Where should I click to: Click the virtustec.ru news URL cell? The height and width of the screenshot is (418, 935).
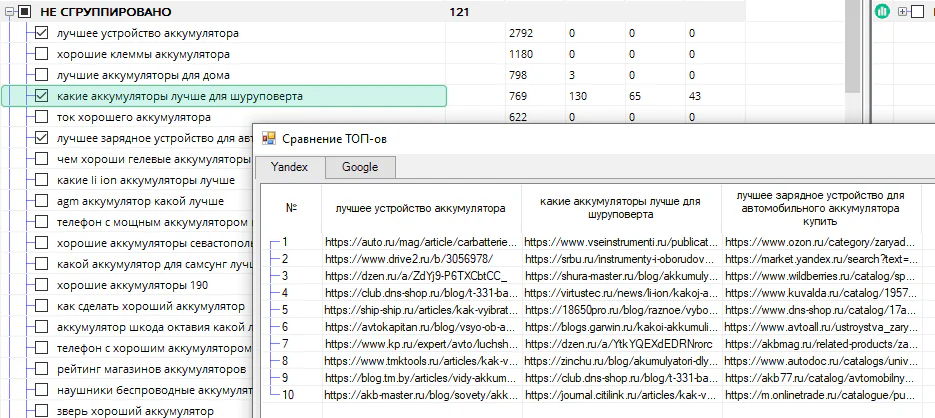pyautogui.click(x=621, y=293)
